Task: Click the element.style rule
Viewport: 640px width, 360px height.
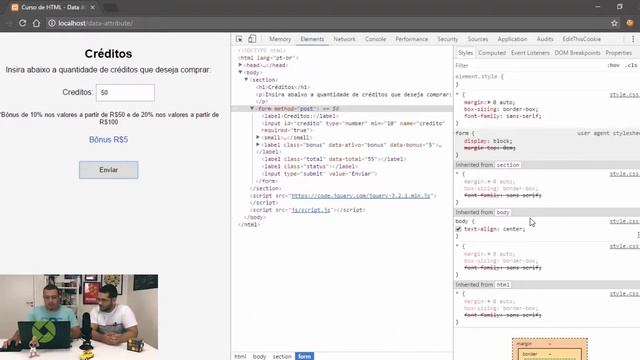Action: [480, 76]
